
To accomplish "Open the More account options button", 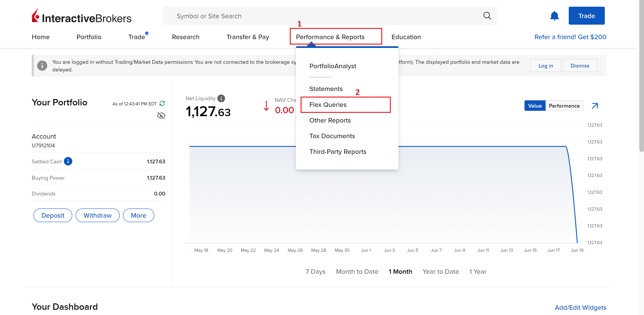I will coord(139,215).
